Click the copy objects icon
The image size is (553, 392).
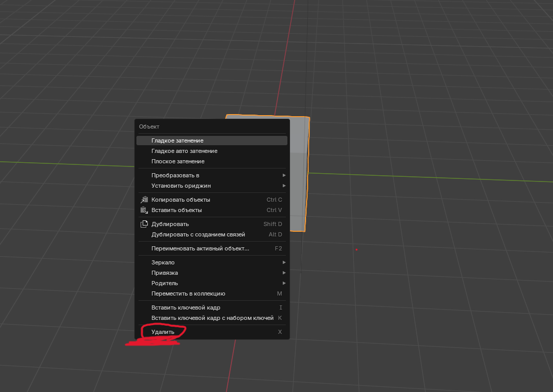[x=144, y=200]
